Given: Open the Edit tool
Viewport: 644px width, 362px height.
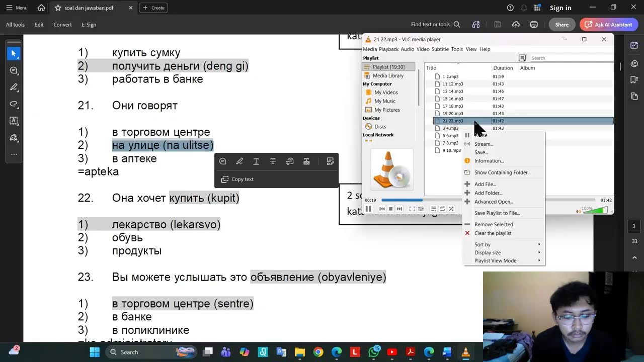Looking at the screenshot, I should tap(39, 25).
